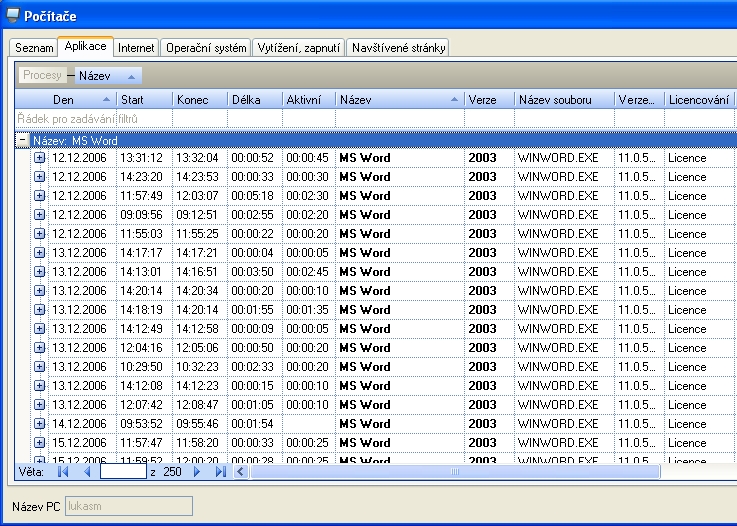The width and height of the screenshot is (737, 526).
Task: Go to first record in navigator
Action: 63,471
